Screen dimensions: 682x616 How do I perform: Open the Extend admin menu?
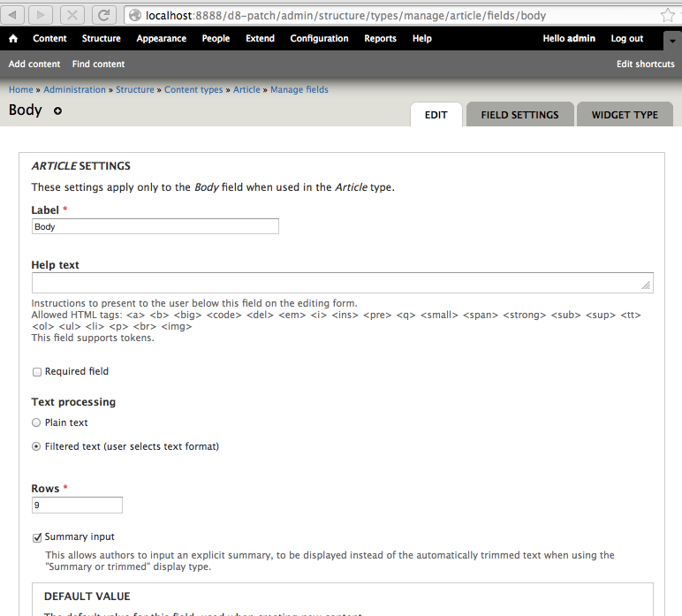pyautogui.click(x=260, y=38)
